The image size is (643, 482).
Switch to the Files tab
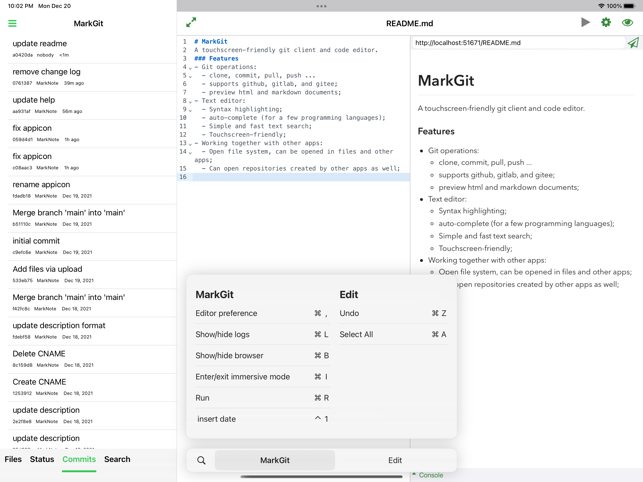coord(13,459)
